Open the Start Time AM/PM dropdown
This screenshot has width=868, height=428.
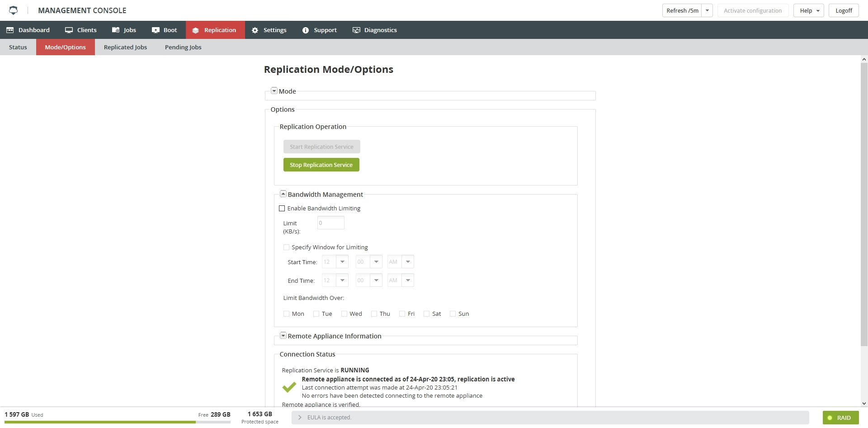[x=408, y=262]
